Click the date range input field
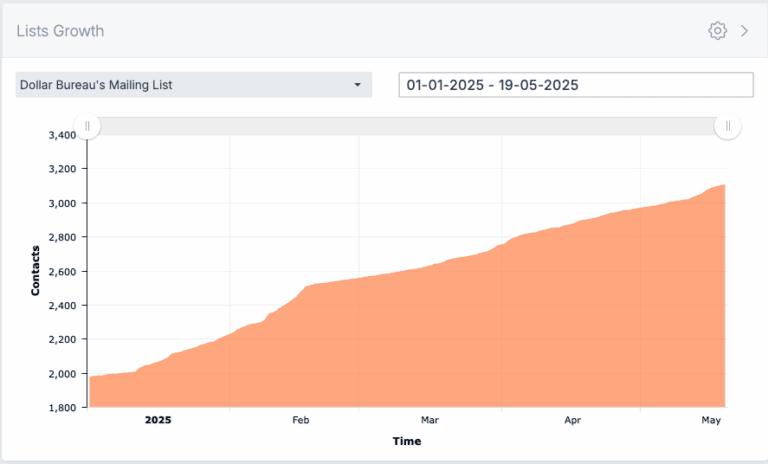Viewport: 768px width, 464px height. [x=575, y=85]
